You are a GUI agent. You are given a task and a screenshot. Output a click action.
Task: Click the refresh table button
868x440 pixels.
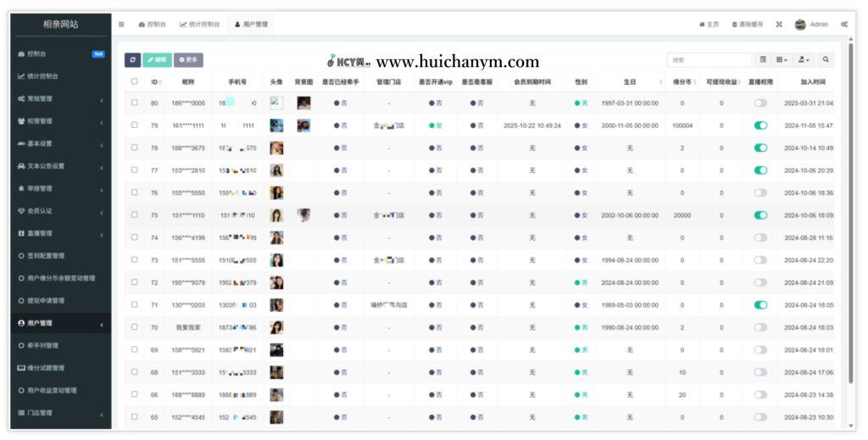(x=132, y=60)
